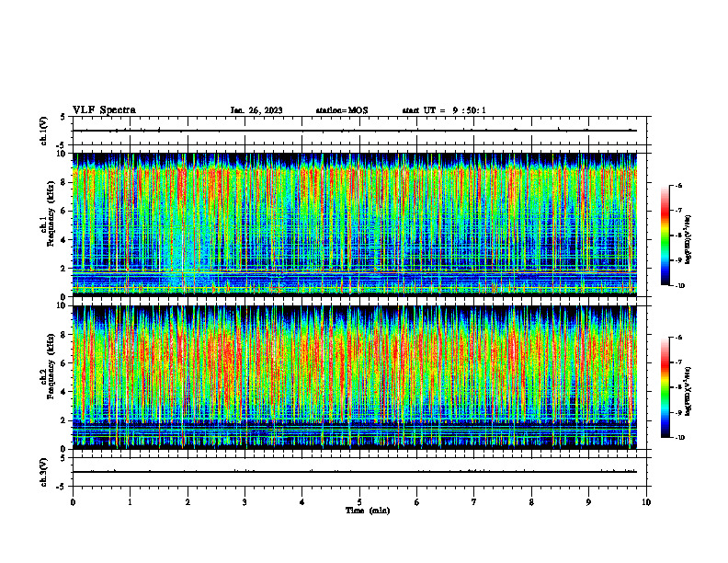Click the "Time (min)" x-axis label
This screenshot has width=728, height=563.
pos(368,511)
